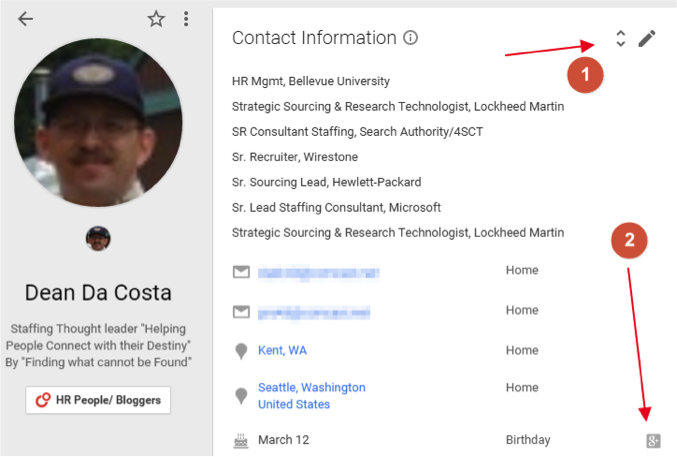The height and width of the screenshot is (457, 677).
Task: Select Sr. Sourcing Lead, Hewlett-Packard line
Action: pos(326,182)
